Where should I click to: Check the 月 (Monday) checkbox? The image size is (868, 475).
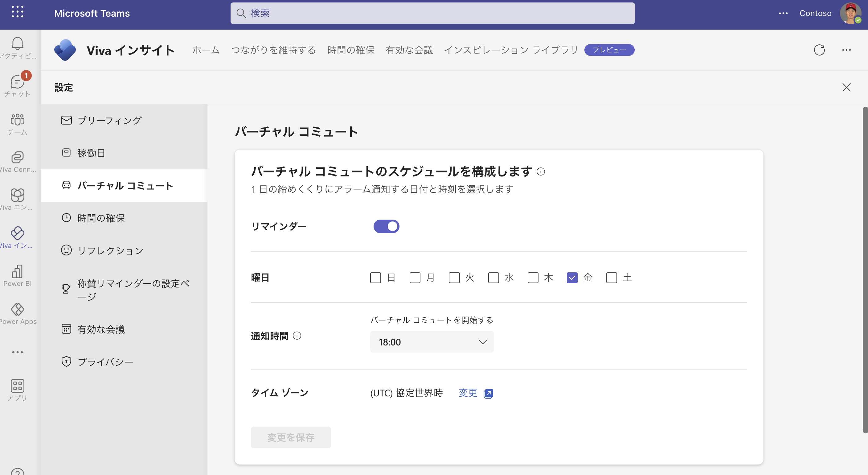click(415, 278)
